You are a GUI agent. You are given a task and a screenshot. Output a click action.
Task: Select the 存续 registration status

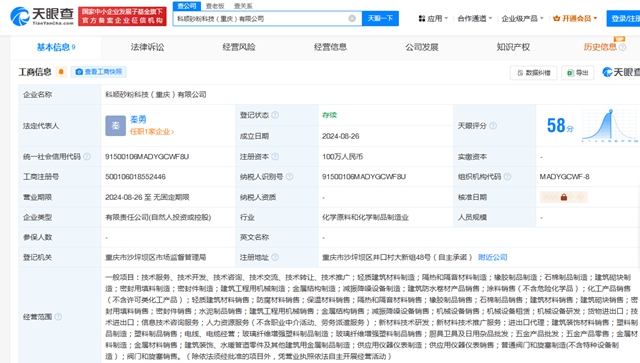(329, 115)
